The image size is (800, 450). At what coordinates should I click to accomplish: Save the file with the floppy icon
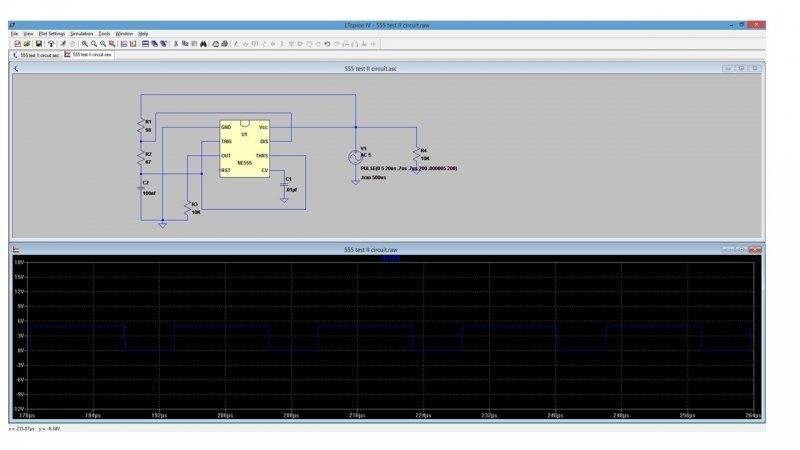click(x=38, y=44)
